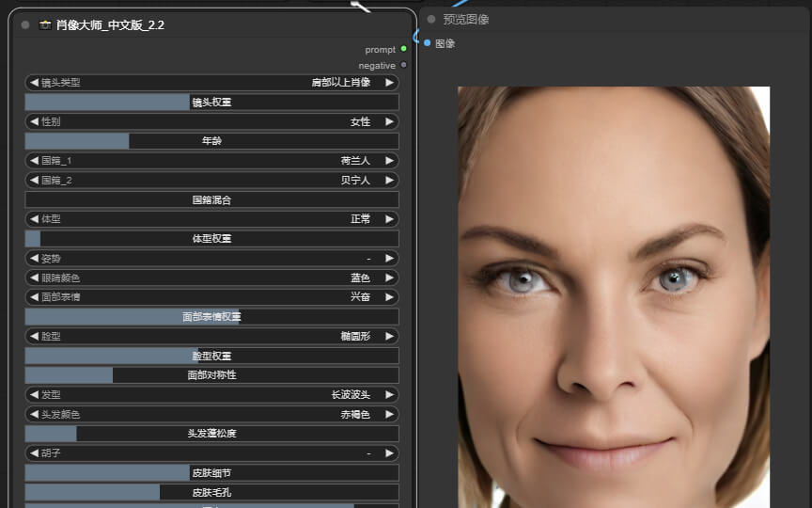Click the green prompt output connector
This screenshot has height=508, width=812.
(x=404, y=49)
